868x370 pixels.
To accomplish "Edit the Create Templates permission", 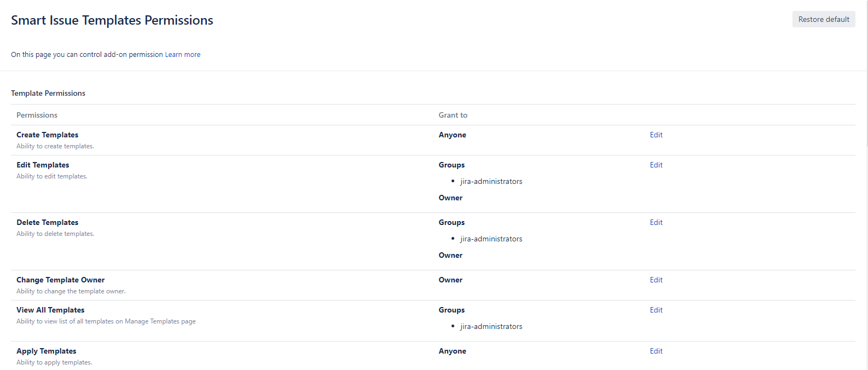I will [656, 135].
